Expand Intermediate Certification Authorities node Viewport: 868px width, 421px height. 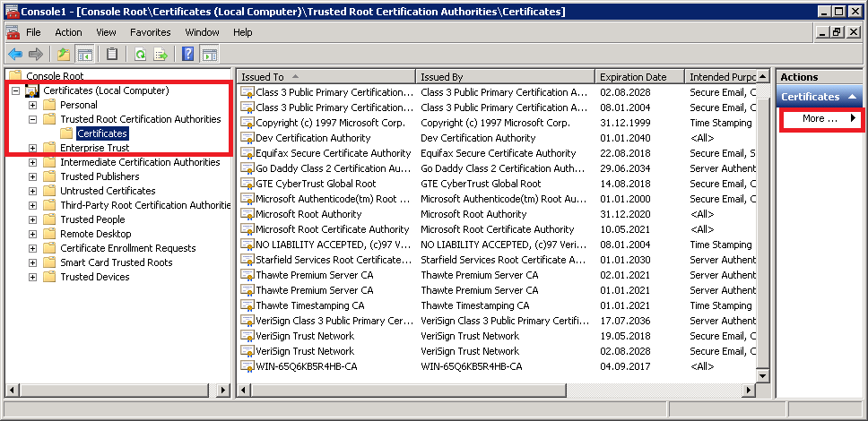pyautogui.click(x=32, y=162)
